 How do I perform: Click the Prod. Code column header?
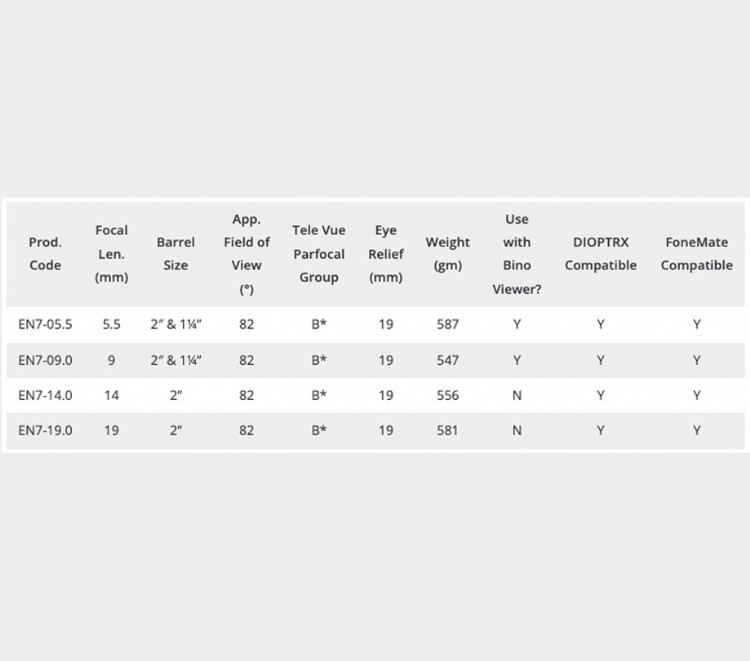45,254
